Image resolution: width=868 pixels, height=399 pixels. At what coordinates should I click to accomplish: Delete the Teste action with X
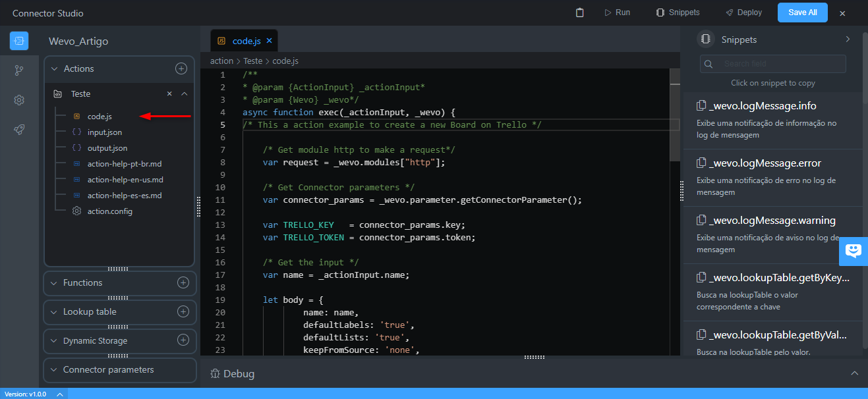[169, 94]
